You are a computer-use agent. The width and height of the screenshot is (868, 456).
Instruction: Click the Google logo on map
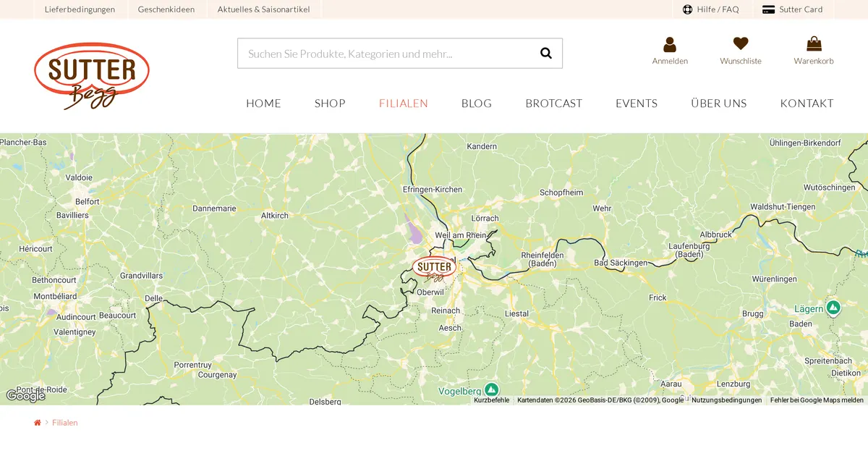pyautogui.click(x=25, y=396)
